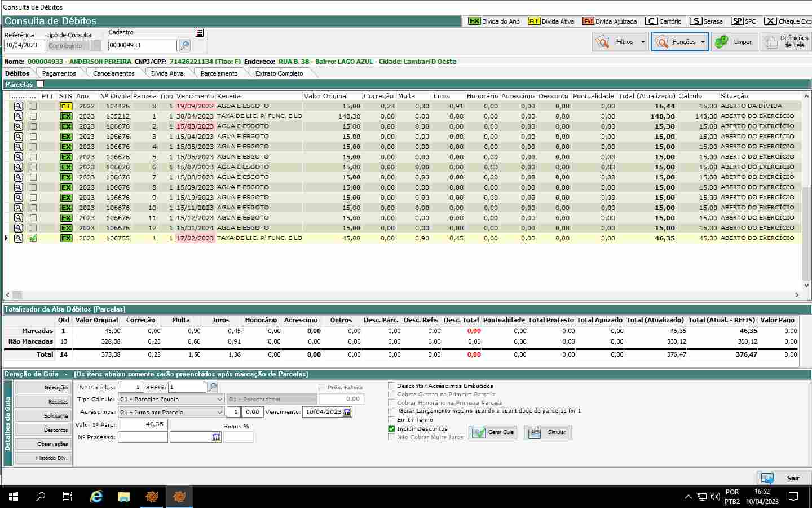The height and width of the screenshot is (508, 812).
Task: Toggle the Parcelas select-all checkbox
Action: (x=40, y=84)
